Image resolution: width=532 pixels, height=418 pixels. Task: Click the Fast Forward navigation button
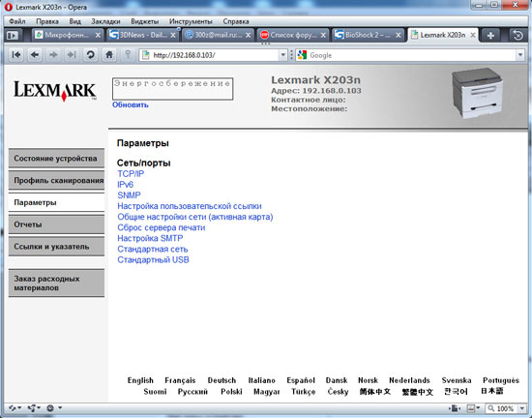click(72, 54)
